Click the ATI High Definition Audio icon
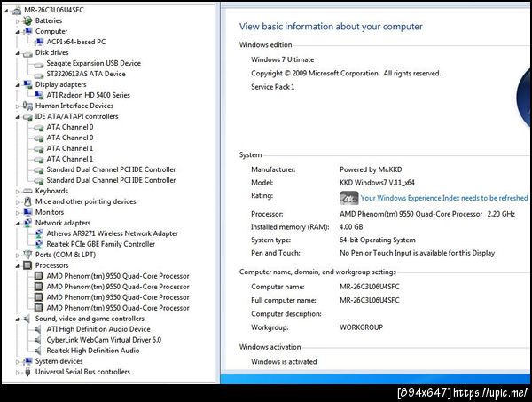 click(x=38, y=329)
